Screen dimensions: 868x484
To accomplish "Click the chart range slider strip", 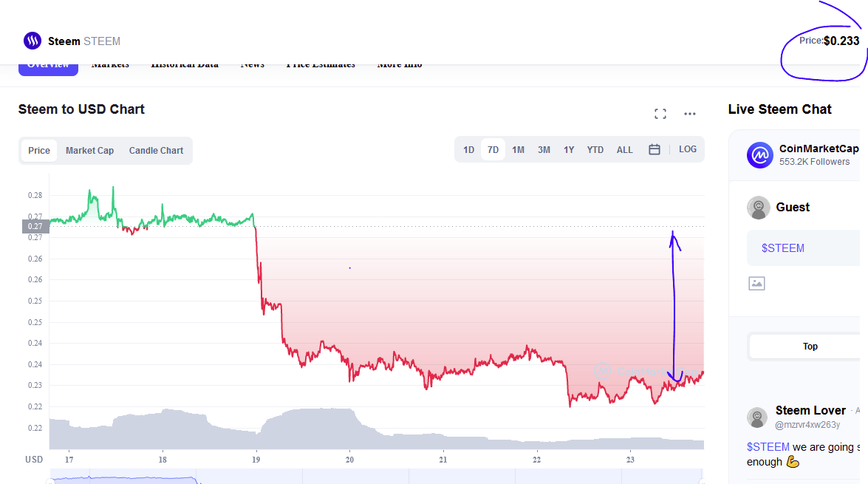I will (x=377, y=477).
